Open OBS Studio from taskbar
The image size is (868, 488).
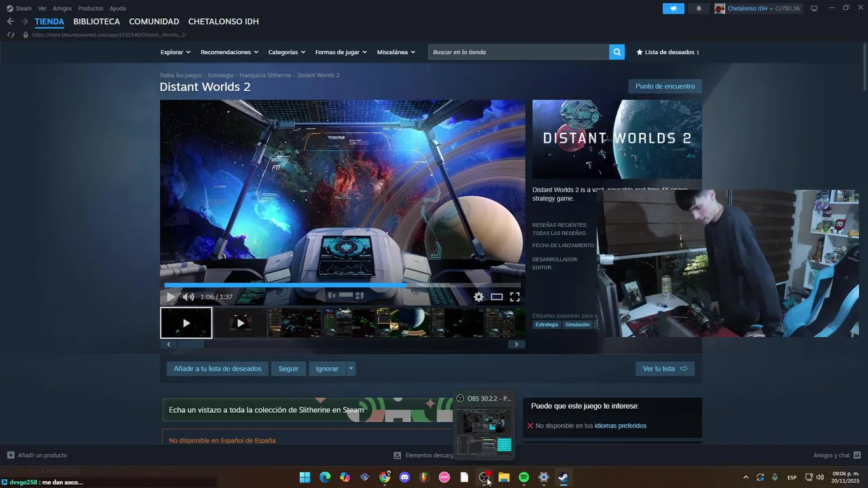coord(484,477)
